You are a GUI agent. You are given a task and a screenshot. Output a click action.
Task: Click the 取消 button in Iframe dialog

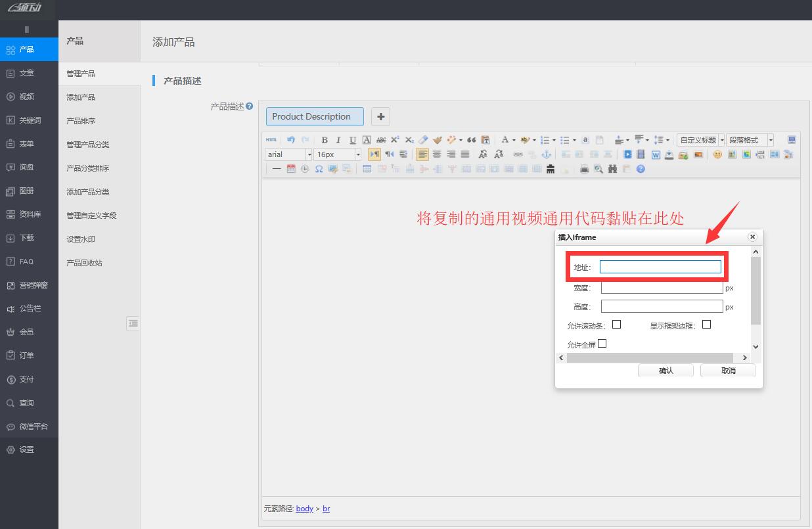(728, 371)
